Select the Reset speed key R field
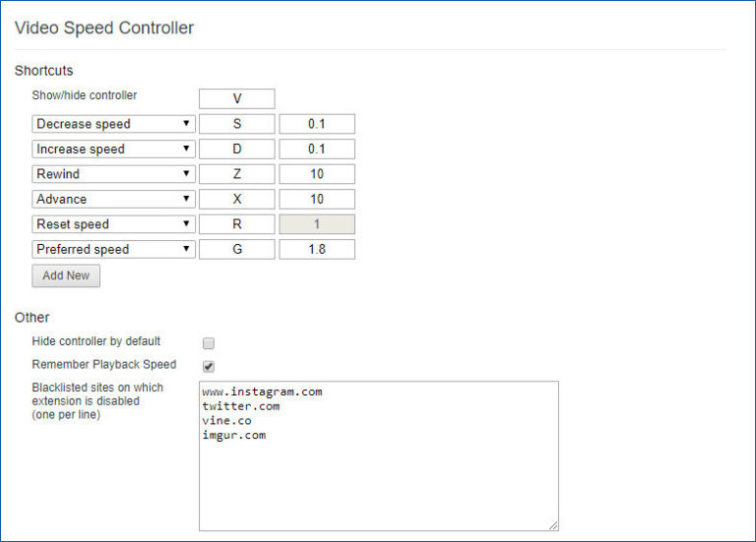This screenshot has height=542, width=756. point(237,224)
